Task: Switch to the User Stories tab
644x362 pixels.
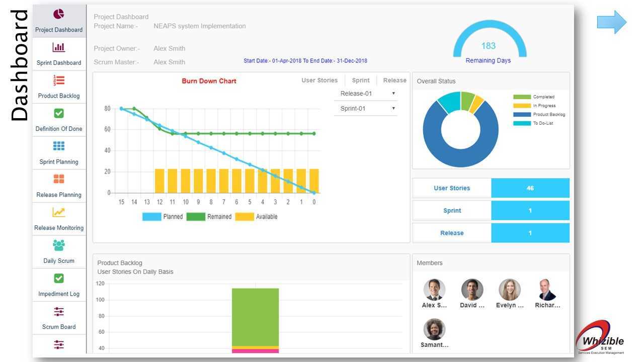Action: point(319,80)
